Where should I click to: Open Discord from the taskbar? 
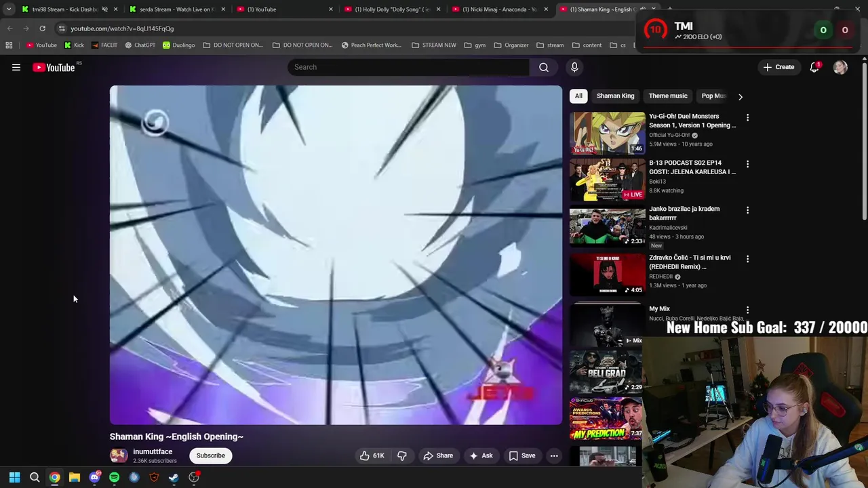tap(94, 477)
